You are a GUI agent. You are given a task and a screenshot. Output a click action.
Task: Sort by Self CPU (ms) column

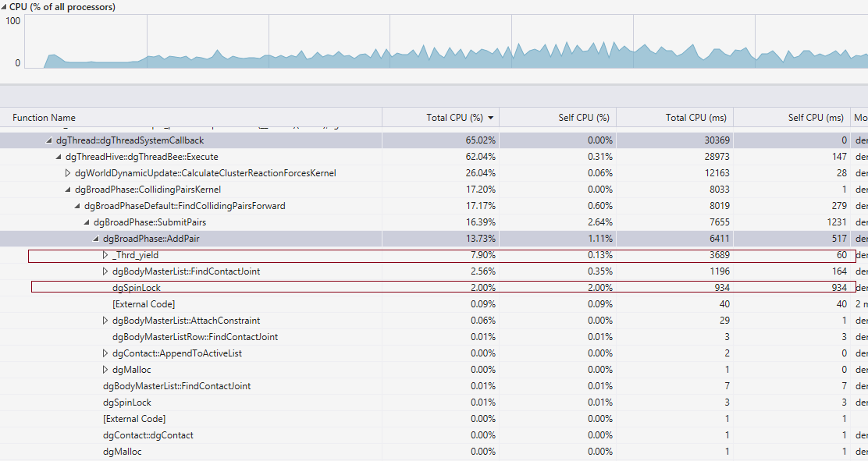pyautogui.click(x=815, y=118)
